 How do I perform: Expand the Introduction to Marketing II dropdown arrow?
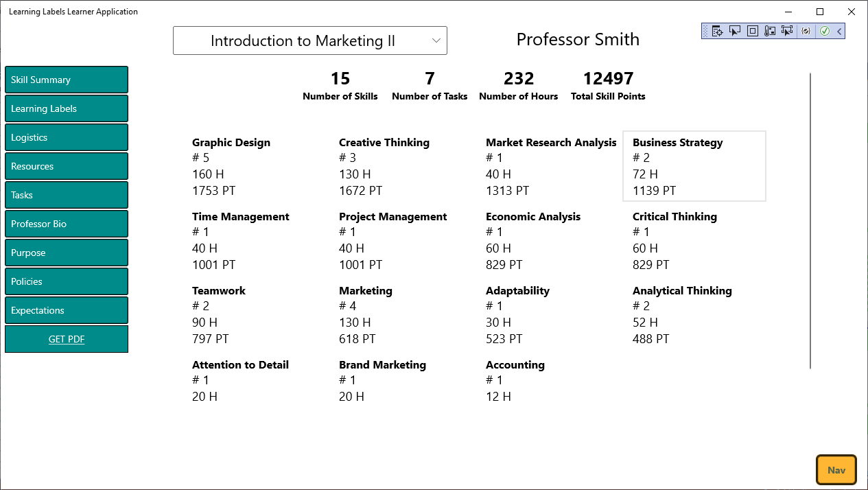coord(436,40)
